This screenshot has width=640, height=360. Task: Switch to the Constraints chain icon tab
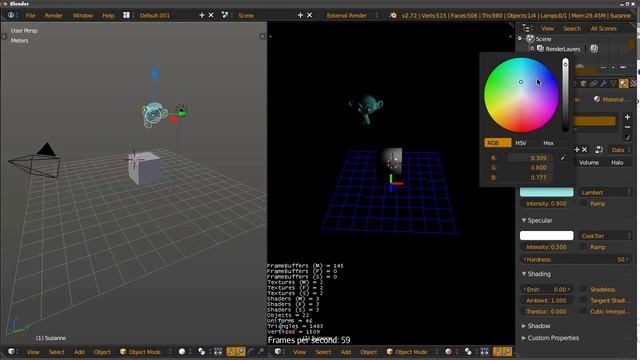click(x=593, y=84)
